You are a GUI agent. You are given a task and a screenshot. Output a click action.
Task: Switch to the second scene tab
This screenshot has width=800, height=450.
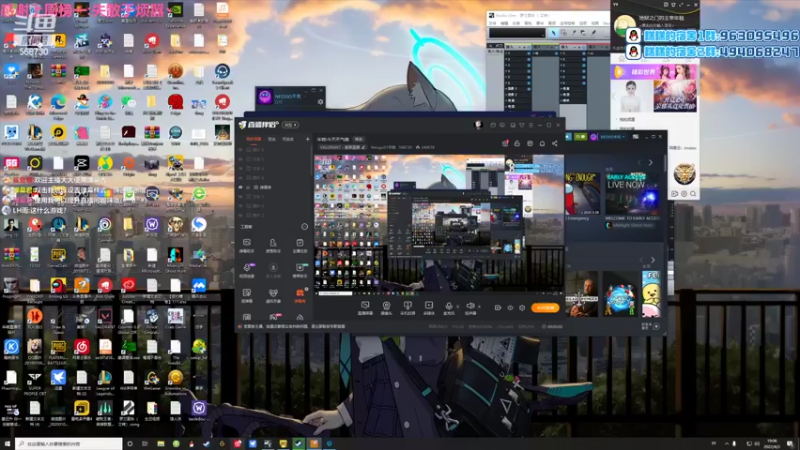tap(272, 139)
